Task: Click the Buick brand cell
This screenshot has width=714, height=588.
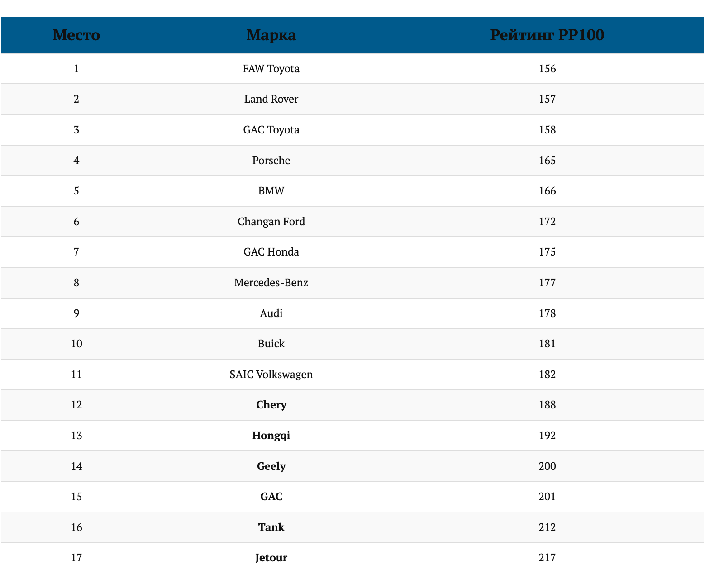Action: 271,344
